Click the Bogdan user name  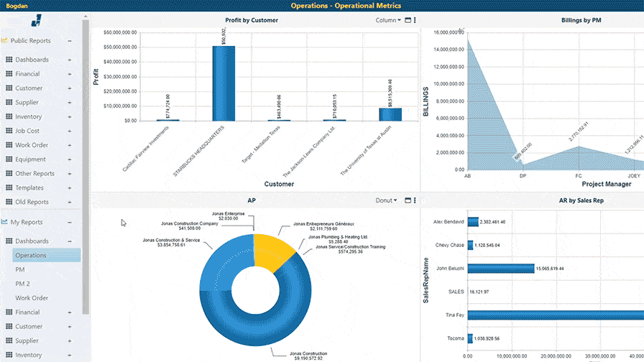(x=17, y=6)
